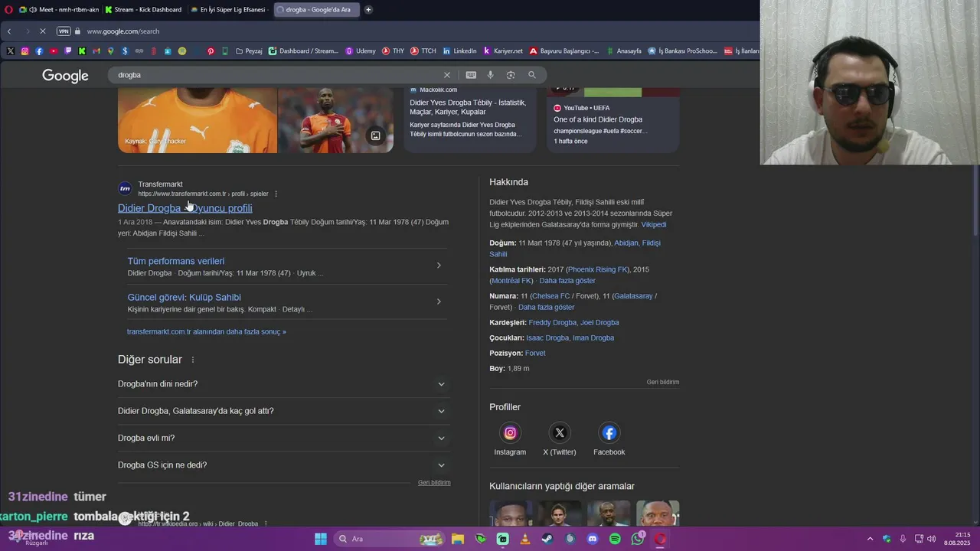
Task: Show more Katılma tarihleri with Daha fazla göster
Action: [x=567, y=281]
